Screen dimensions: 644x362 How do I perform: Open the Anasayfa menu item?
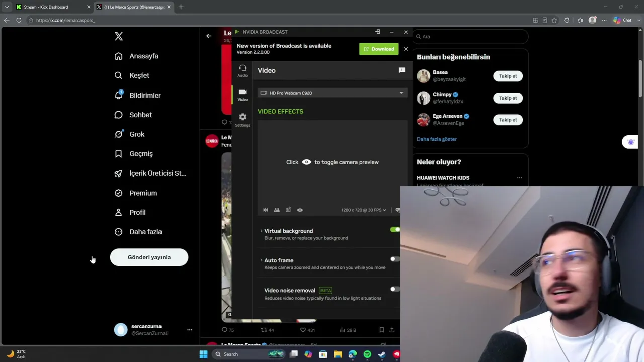point(136,56)
